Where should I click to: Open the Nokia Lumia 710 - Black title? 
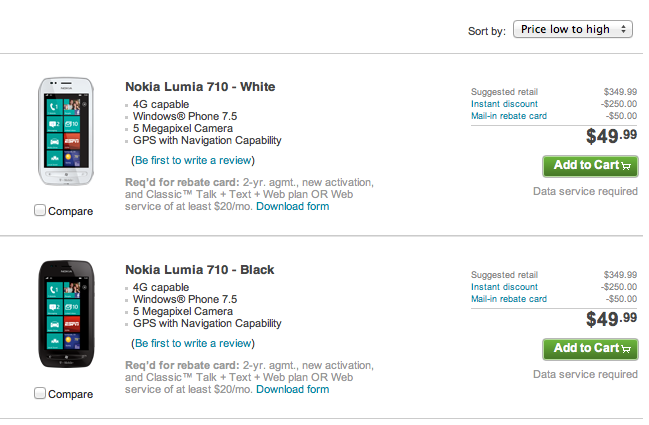[x=200, y=270]
